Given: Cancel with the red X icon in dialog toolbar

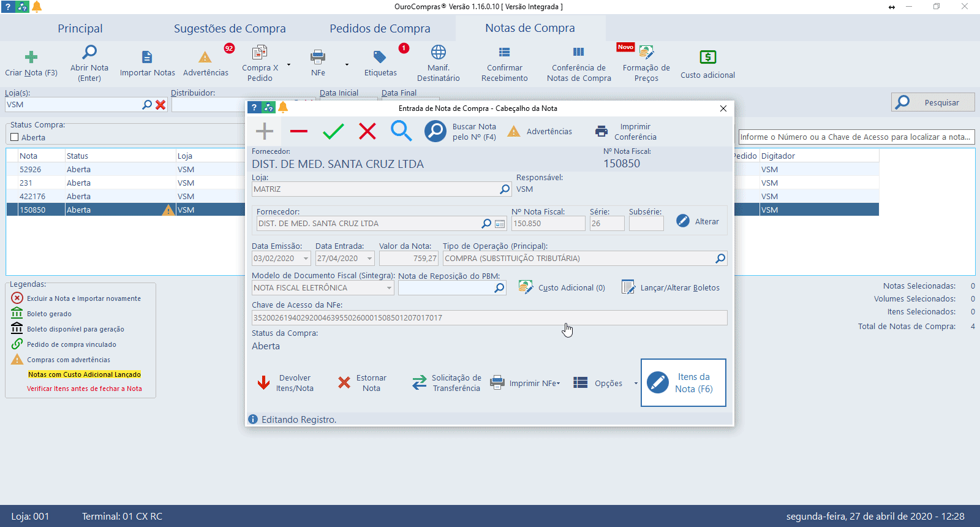Looking at the screenshot, I should pos(367,131).
